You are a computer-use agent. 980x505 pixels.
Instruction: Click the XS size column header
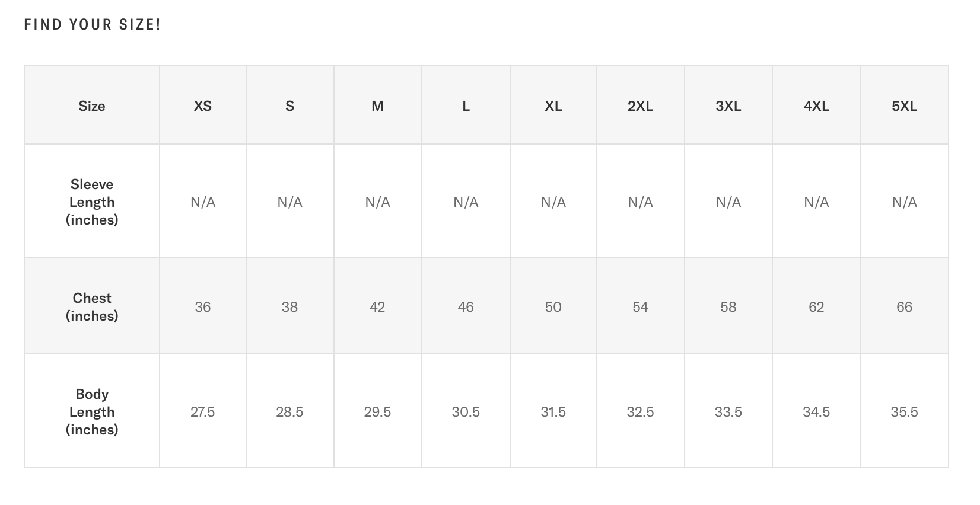click(203, 106)
